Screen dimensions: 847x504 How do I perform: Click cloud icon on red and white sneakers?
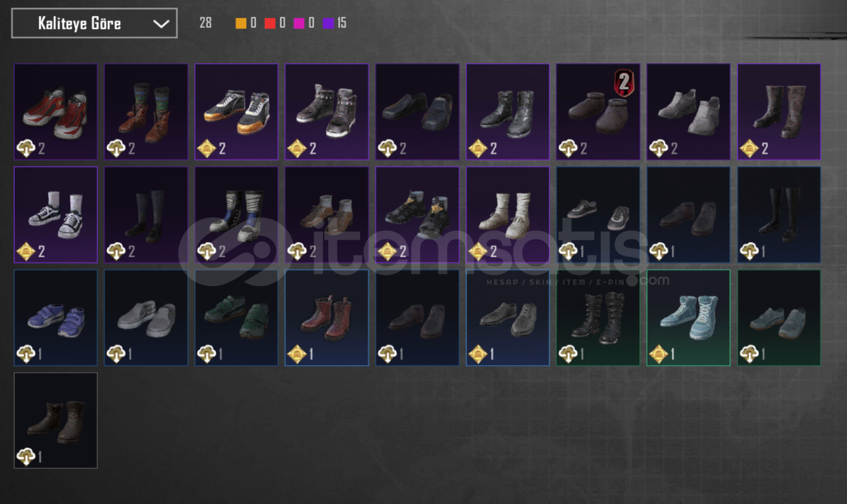(26, 148)
